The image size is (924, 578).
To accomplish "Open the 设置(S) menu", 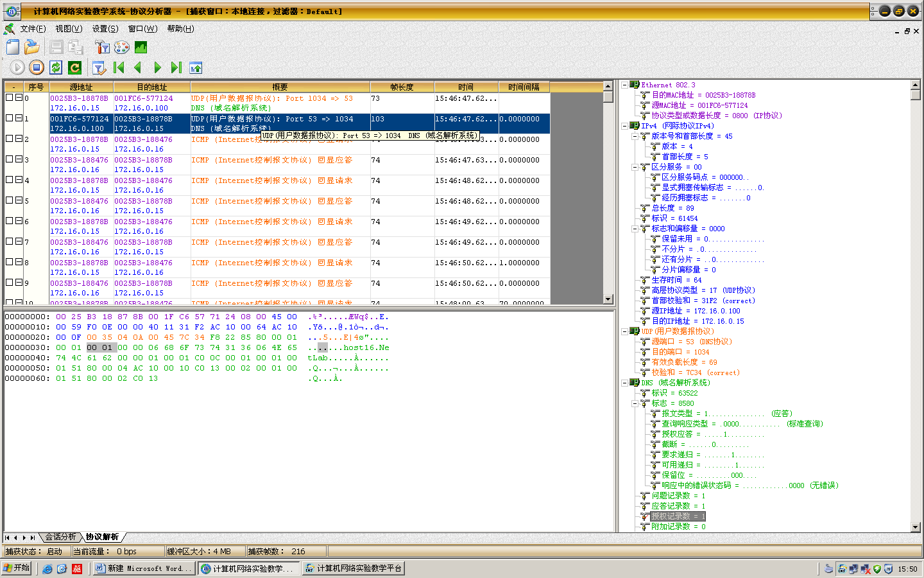I will click(105, 29).
